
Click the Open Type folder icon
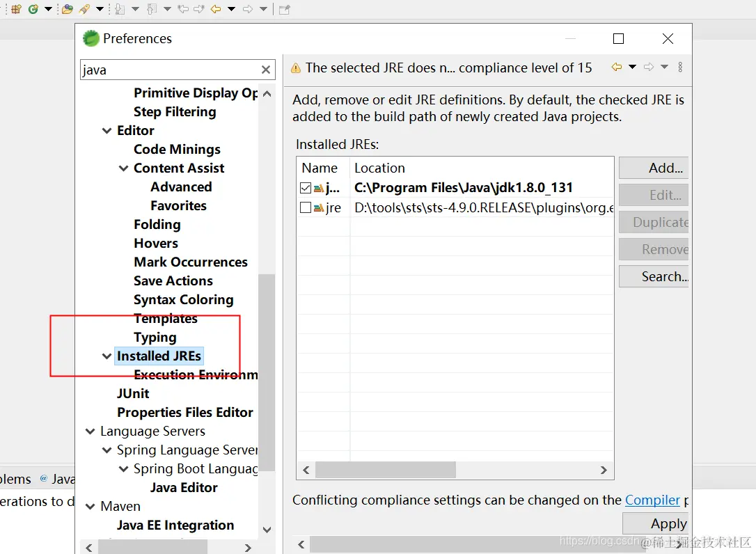68,9
